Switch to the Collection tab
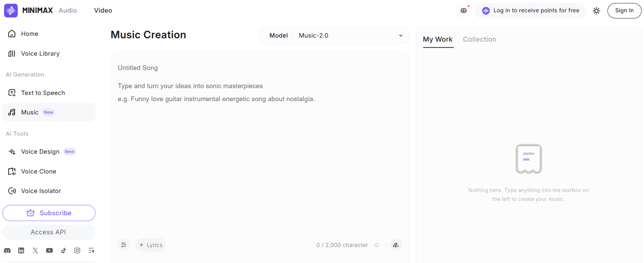The image size is (644, 263). tap(479, 39)
